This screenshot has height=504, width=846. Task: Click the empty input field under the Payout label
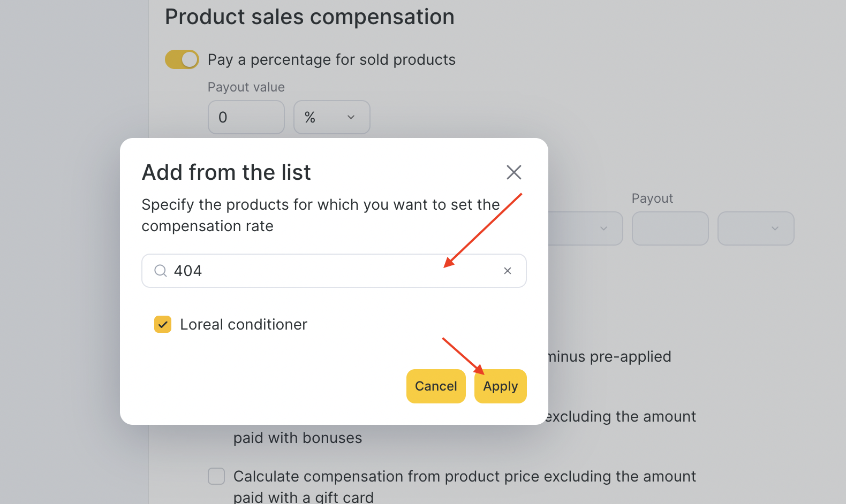[x=670, y=228]
